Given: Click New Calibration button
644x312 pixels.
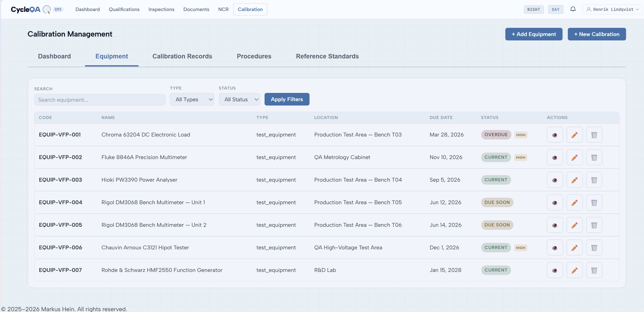Looking at the screenshot, I should (596, 34).
